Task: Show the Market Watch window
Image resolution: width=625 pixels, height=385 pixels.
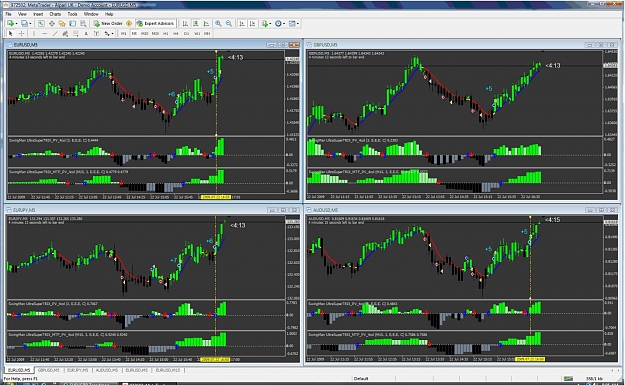Action: 41,24
